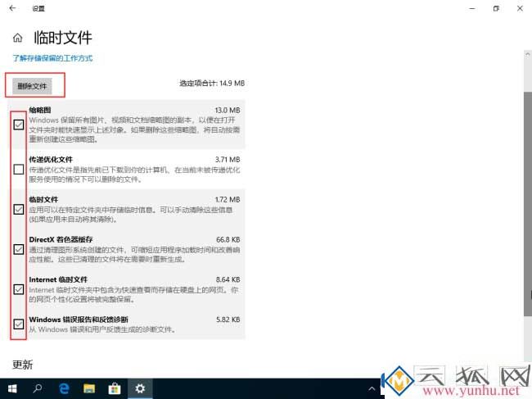Open 了解存储保留的工作方式 link
This screenshot has width=532, height=399.
coord(52,58)
